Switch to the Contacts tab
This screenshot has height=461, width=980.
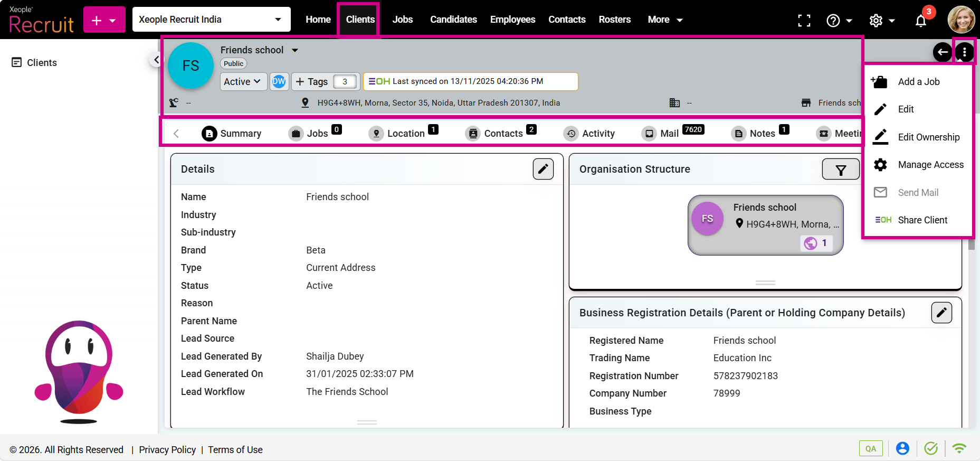tap(501, 134)
